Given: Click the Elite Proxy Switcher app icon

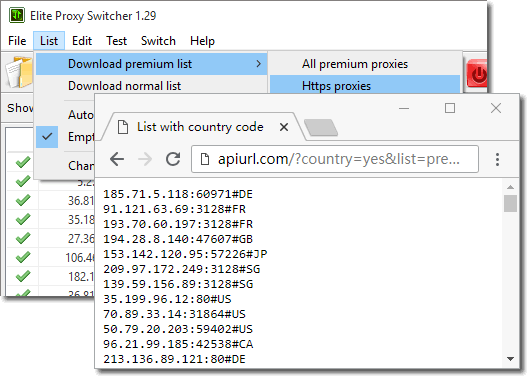Looking at the screenshot, I should [17, 15].
